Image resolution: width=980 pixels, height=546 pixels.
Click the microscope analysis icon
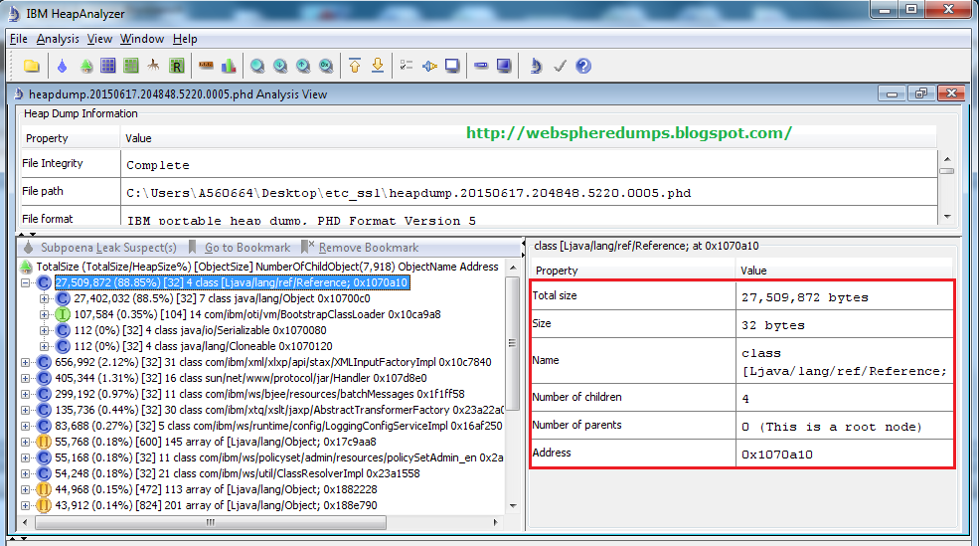pos(536,66)
